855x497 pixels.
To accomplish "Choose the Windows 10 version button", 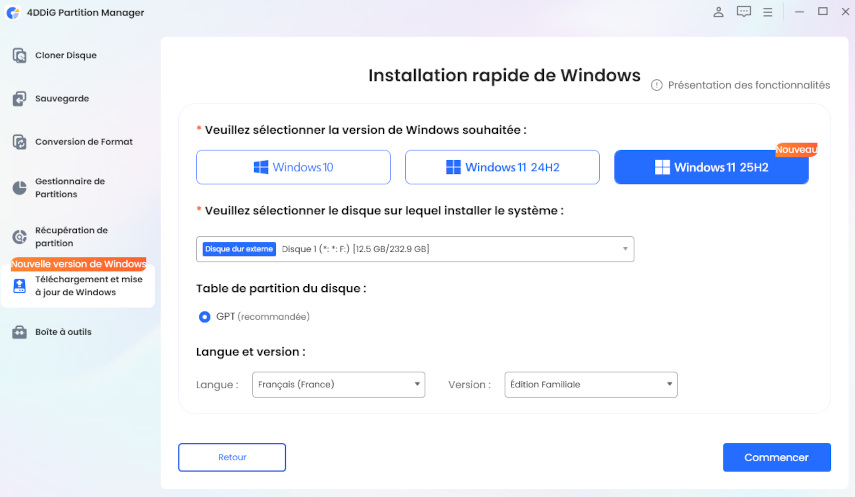I will pos(293,167).
